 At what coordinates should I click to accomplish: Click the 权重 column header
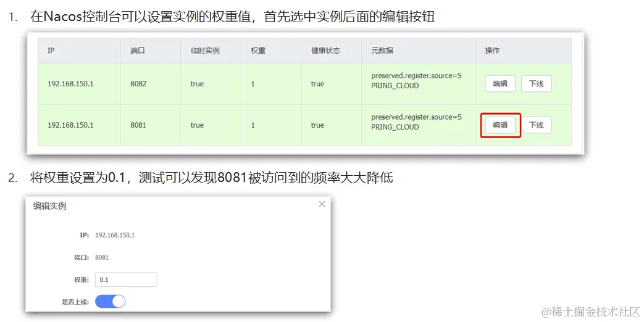tap(258, 51)
